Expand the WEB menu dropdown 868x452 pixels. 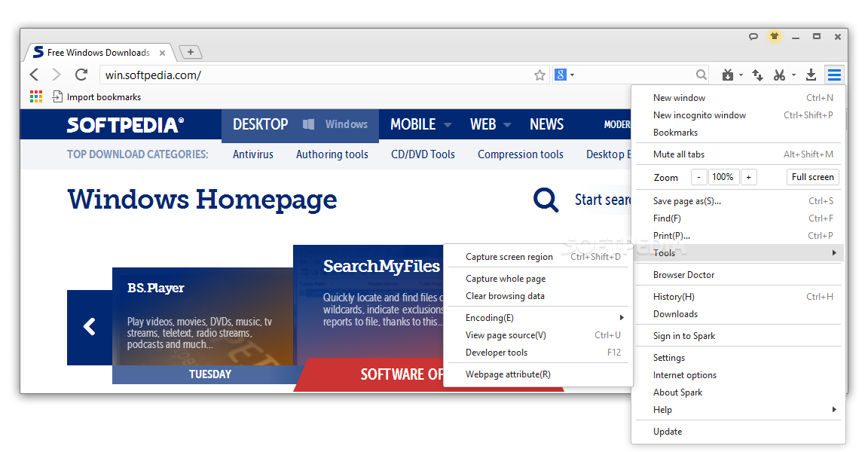point(507,125)
